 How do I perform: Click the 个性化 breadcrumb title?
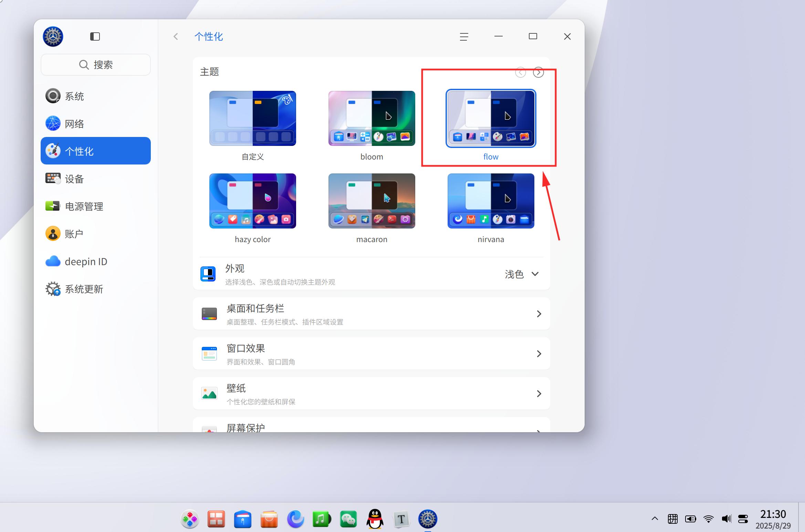point(209,36)
